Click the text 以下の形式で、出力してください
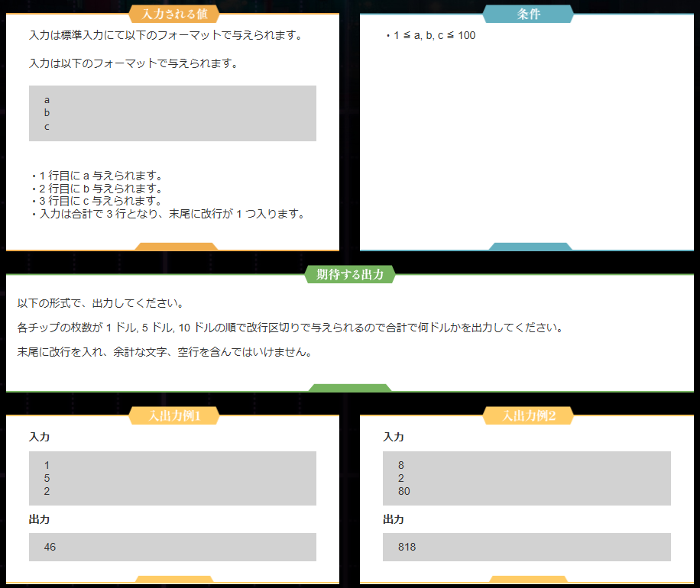 coord(100,303)
